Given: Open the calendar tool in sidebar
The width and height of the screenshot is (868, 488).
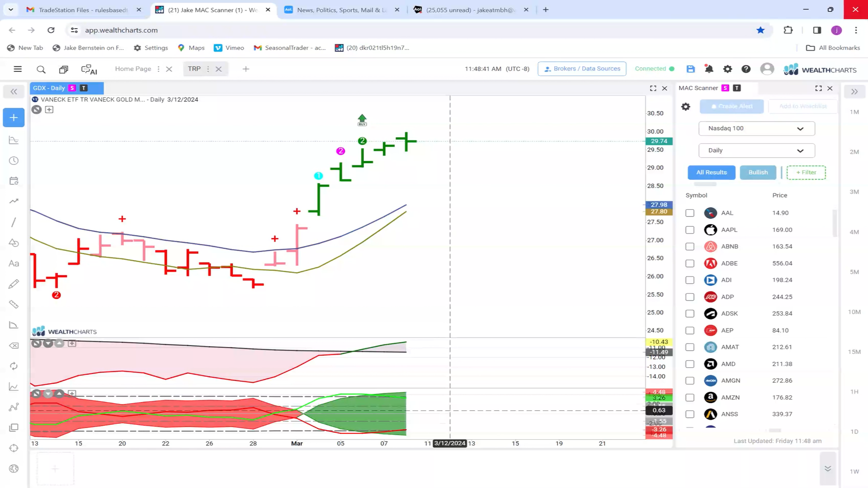Looking at the screenshot, I should 14,181.
